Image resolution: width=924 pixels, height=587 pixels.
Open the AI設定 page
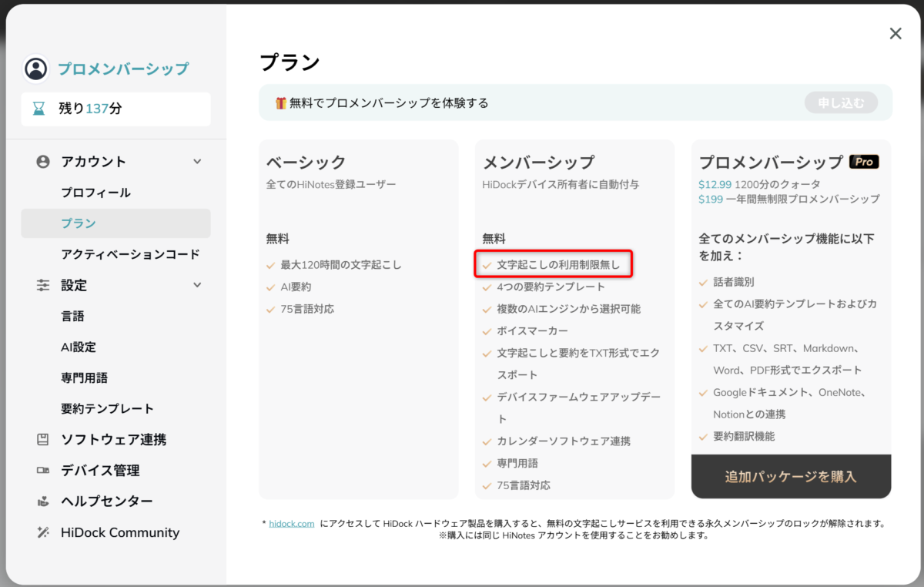coord(79,347)
